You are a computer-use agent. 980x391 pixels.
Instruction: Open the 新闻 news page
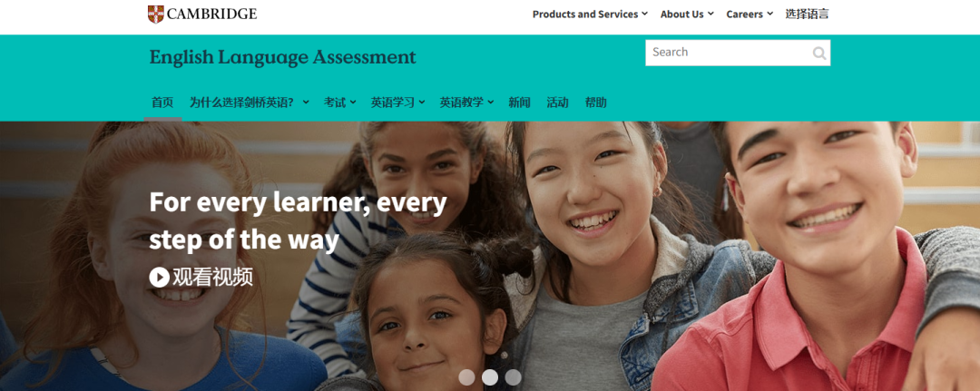pos(519,103)
